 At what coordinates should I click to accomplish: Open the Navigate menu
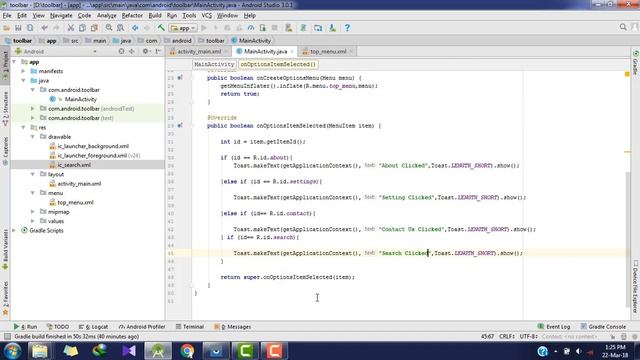pyautogui.click(x=61, y=16)
